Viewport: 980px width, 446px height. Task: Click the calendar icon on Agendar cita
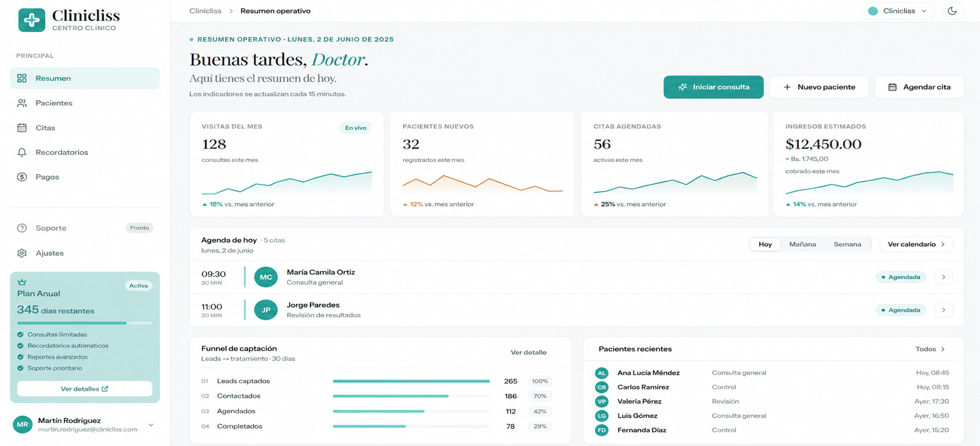[x=893, y=87]
